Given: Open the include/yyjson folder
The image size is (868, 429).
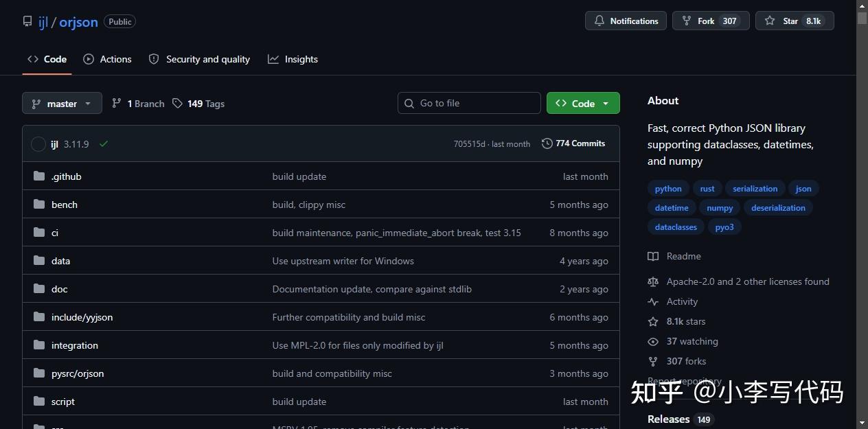Looking at the screenshot, I should [82, 317].
